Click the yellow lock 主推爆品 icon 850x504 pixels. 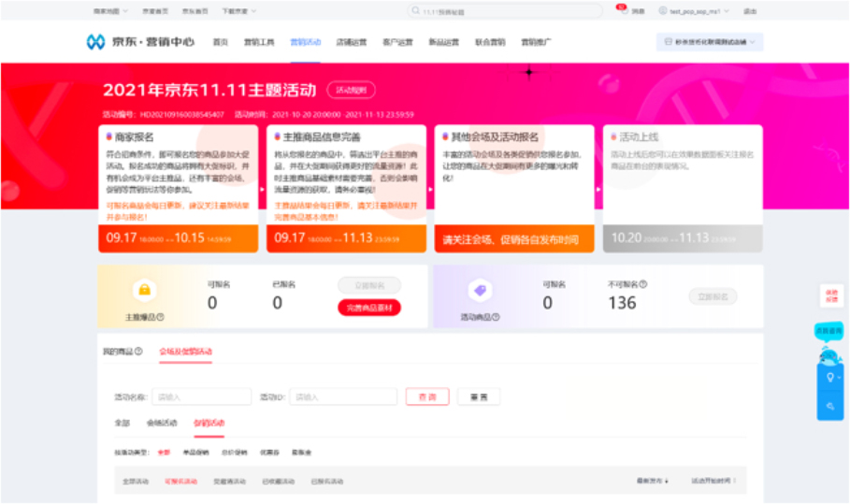click(145, 290)
